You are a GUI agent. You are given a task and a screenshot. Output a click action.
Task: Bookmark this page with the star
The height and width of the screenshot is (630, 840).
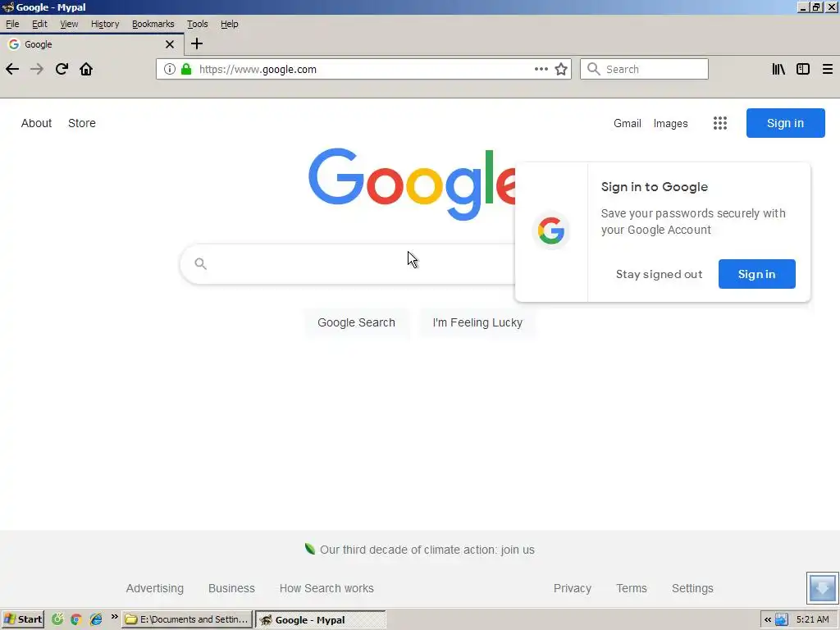click(x=561, y=69)
